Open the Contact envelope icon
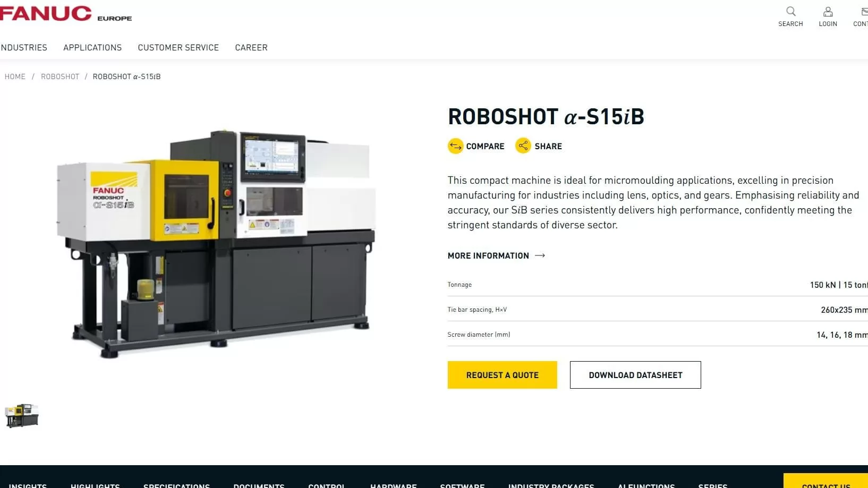868x488 pixels. (x=864, y=11)
